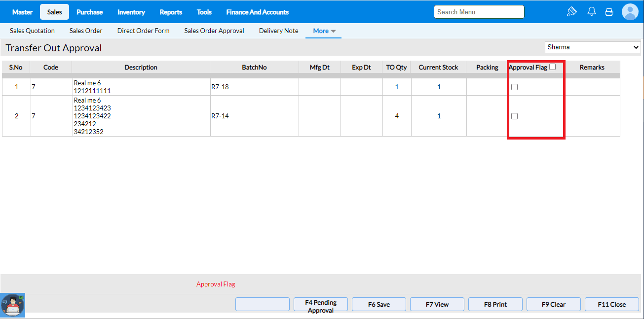Click the Description column header
644x319 pixels.
coord(141,67)
